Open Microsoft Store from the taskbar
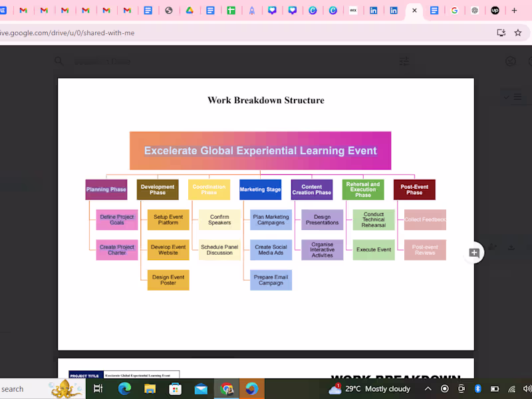532x399 pixels. click(175, 388)
